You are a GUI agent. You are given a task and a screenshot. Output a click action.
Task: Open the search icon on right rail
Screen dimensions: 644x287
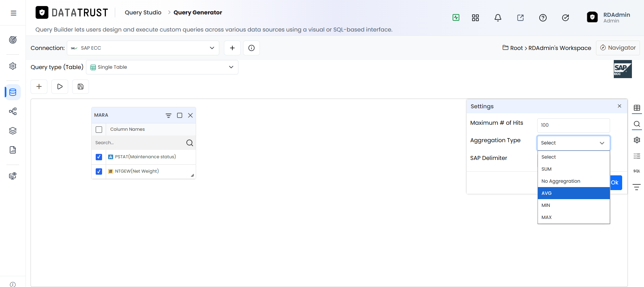coord(637,124)
